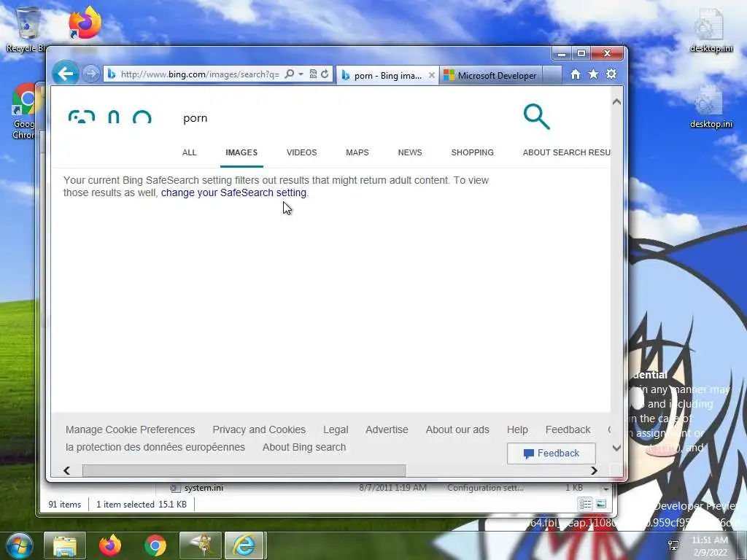
Task: Select the IMAGES search category
Action: tap(241, 152)
